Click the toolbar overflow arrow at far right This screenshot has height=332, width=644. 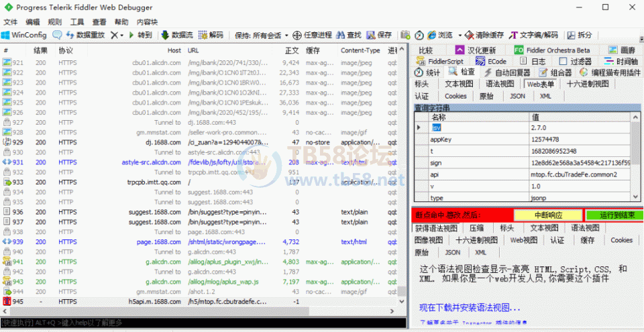tap(641, 40)
